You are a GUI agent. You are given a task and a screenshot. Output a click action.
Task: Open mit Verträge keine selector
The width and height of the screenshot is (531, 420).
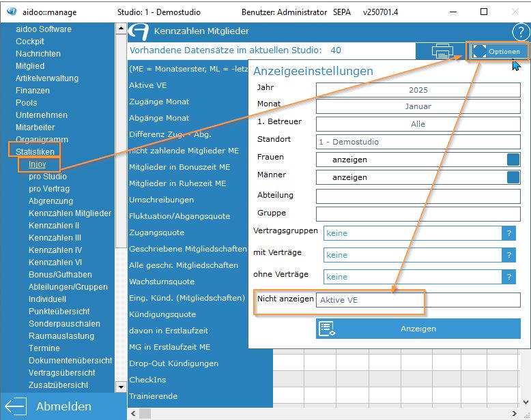pyautogui.click(x=412, y=255)
